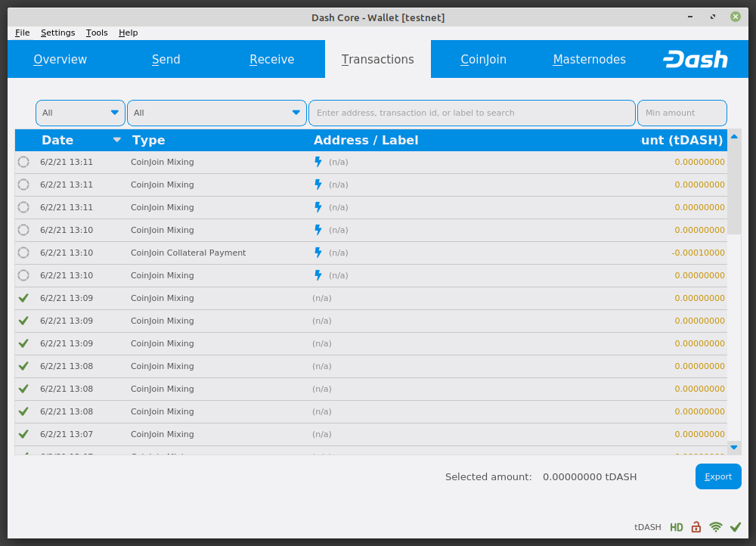756x546 pixels.
Task: Click the Min amount input field
Action: click(682, 113)
